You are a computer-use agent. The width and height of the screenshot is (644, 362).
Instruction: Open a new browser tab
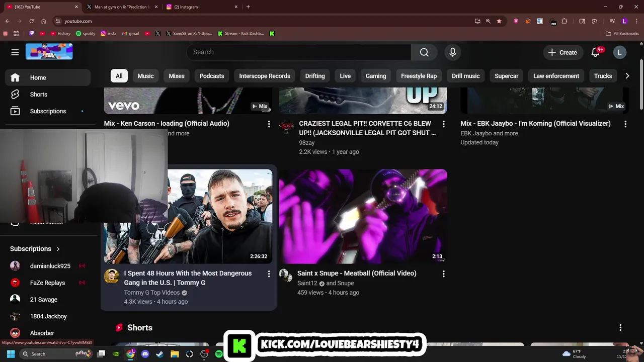point(248,7)
